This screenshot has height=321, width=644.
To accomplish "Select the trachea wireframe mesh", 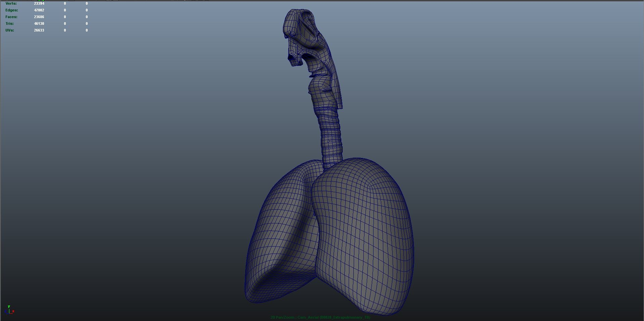I will tap(327, 134).
